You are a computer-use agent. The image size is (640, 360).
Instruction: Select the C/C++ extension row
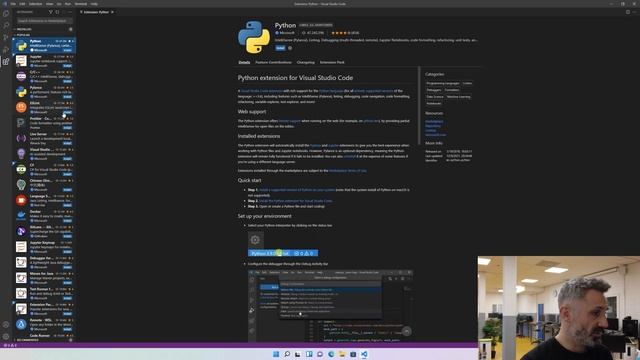tap(44, 76)
